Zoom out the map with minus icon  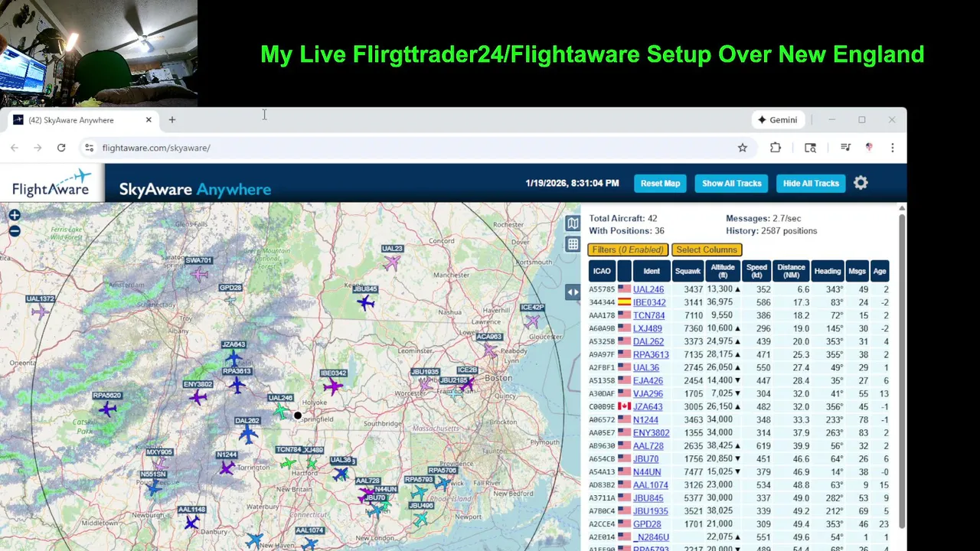click(x=15, y=230)
